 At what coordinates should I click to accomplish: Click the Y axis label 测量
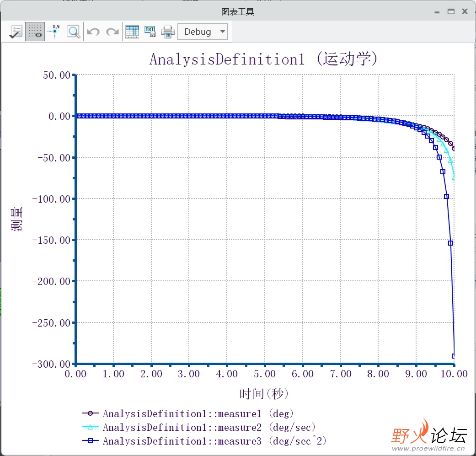[x=16, y=219]
